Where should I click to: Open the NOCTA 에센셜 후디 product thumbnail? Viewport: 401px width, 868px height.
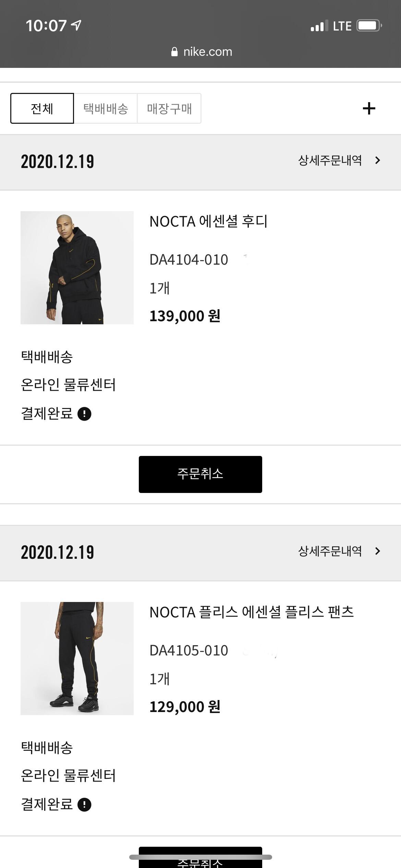click(x=77, y=268)
